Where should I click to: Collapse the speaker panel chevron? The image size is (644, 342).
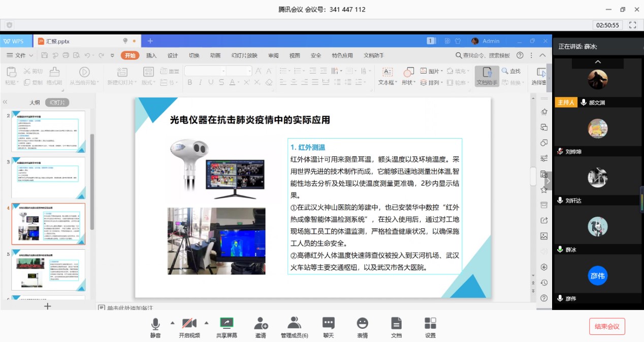point(598,62)
